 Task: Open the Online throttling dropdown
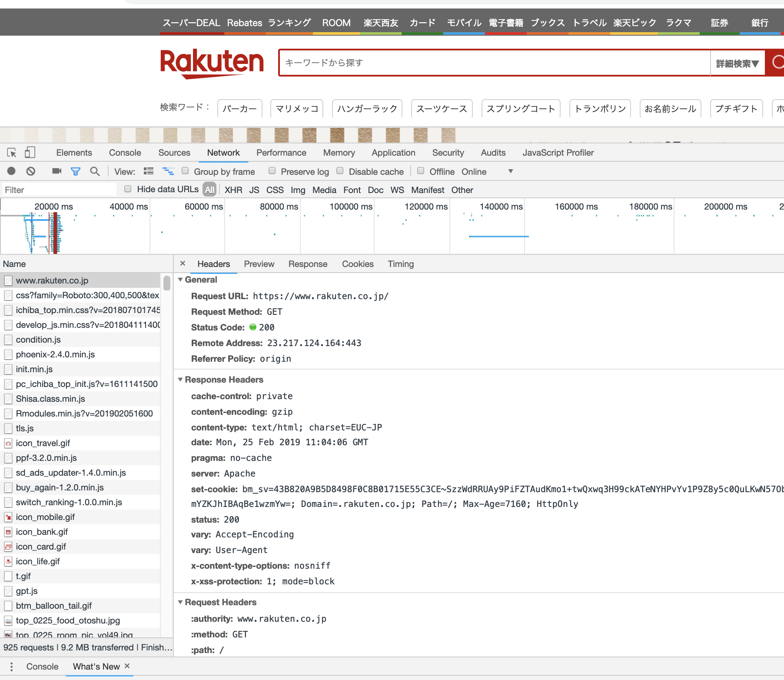(x=511, y=171)
